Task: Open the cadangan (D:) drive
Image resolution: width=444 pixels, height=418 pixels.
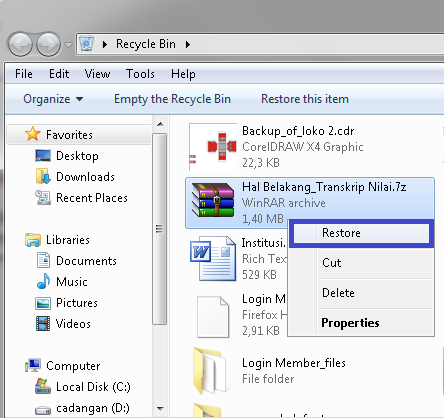Action: pos(93,408)
